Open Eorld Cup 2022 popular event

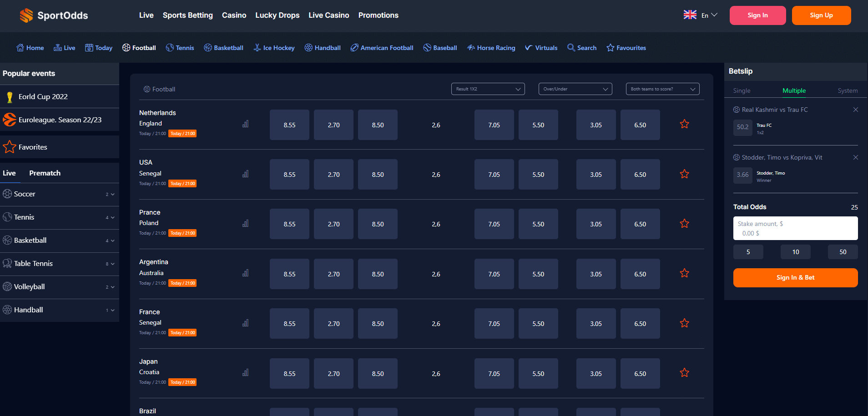(60, 96)
